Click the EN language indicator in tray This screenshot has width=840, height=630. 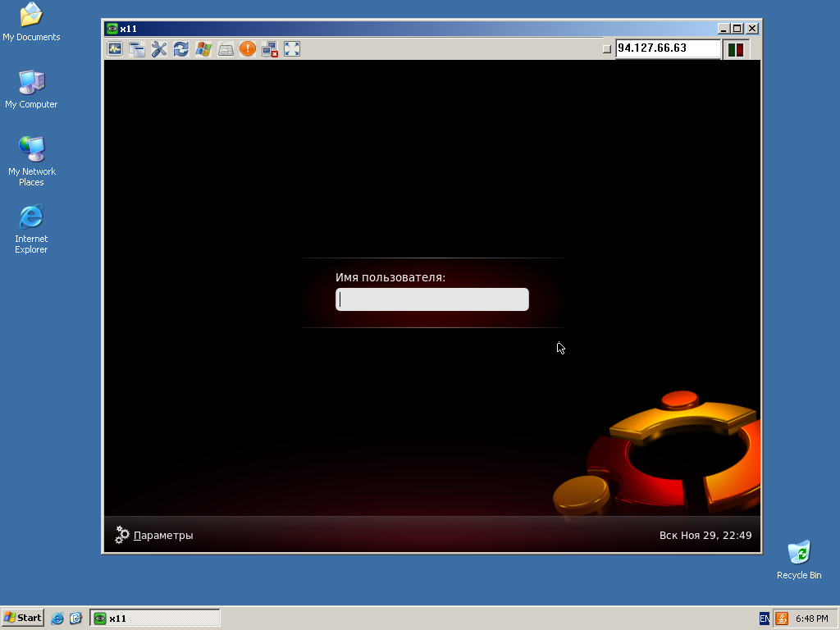(765, 619)
